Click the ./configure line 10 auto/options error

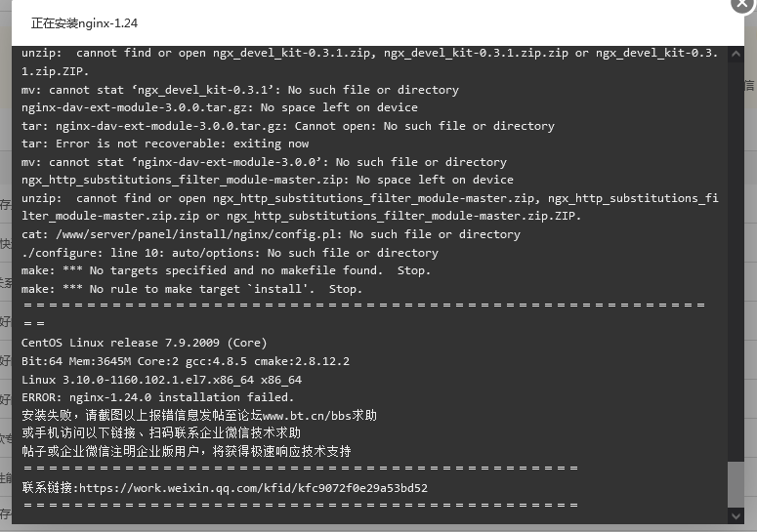click(230, 253)
